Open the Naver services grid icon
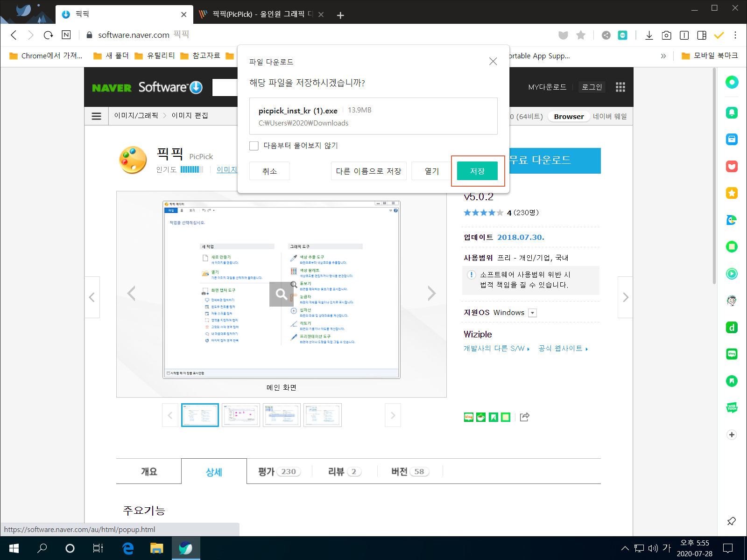The height and width of the screenshot is (560, 747). [620, 87]
